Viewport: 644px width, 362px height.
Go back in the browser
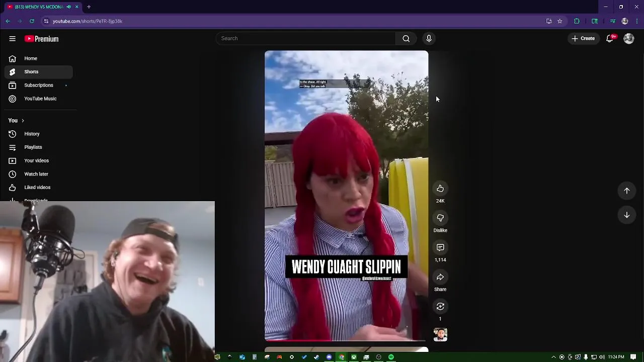coord(8,21)
